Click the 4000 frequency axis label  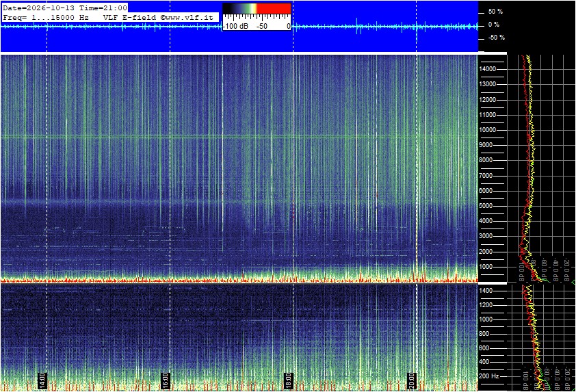tap(486, 221)
